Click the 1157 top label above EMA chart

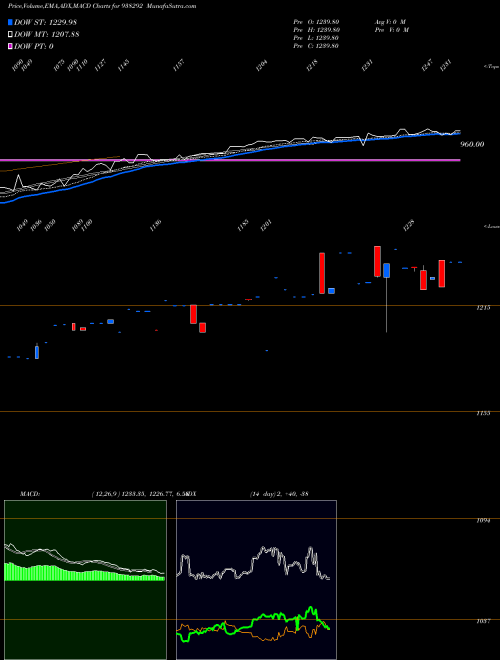(x=179, y=66)
